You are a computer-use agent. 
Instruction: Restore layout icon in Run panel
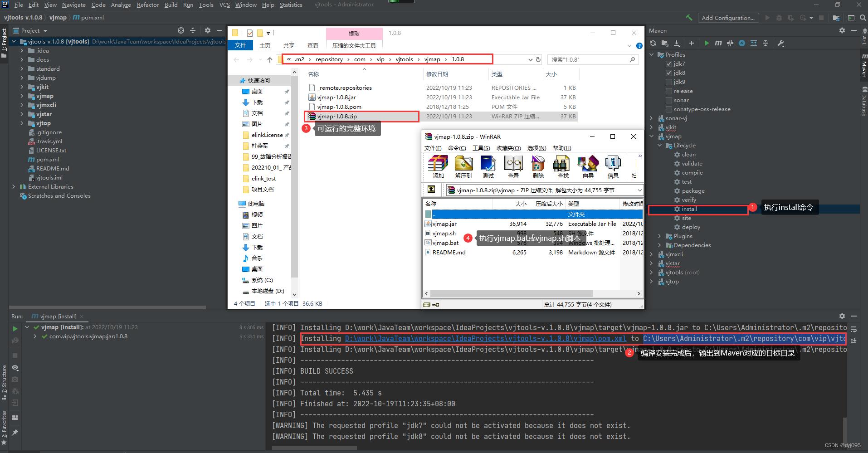tap(15, 417)
